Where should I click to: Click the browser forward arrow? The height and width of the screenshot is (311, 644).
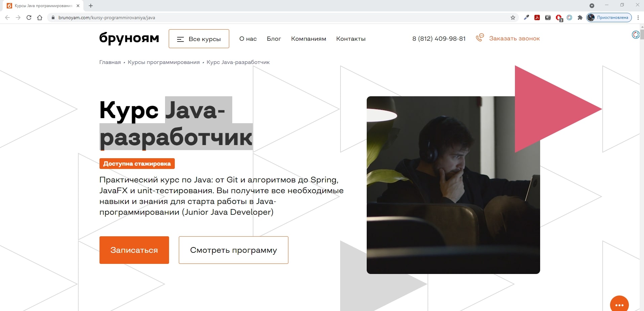point(18,18)
